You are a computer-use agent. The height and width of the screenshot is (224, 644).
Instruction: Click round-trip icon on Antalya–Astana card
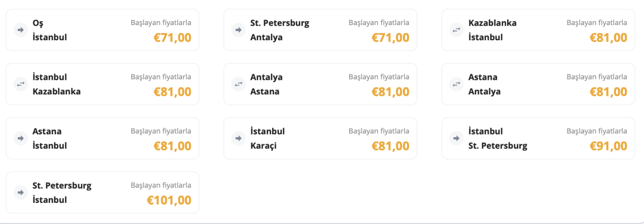[x=238, y=84]
